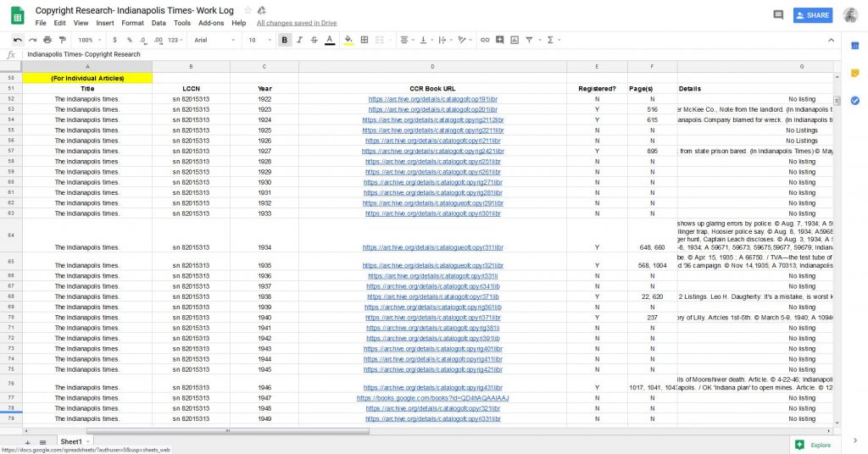Open comments history icon
The image size is (868, 454).
pos(778,15)
